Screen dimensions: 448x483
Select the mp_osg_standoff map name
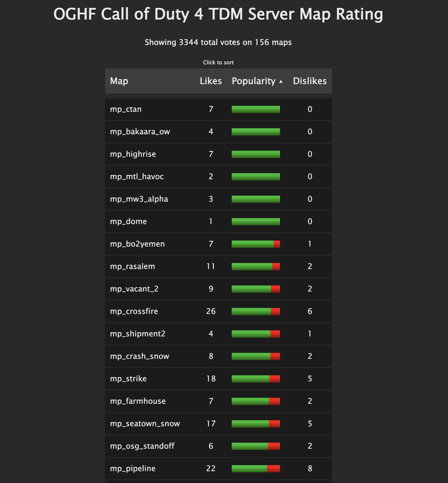pos(142,446)
